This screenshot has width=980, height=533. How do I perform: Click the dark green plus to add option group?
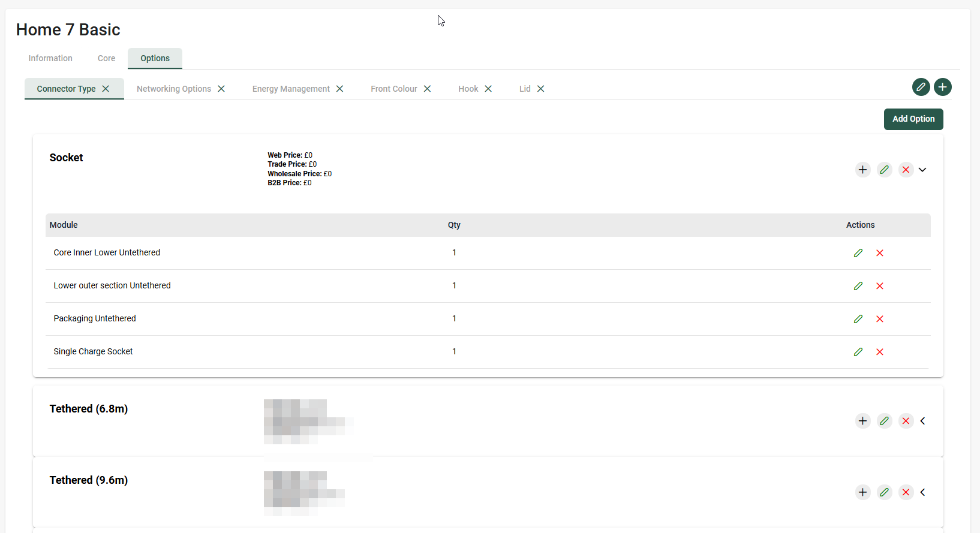pos(942,87)
